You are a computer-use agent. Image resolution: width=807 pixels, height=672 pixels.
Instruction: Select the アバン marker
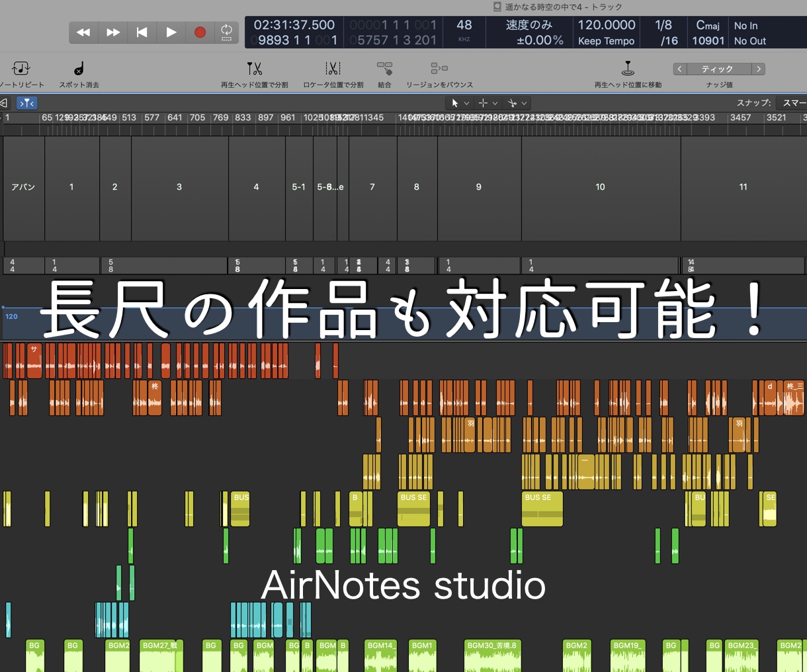pyautogui.click(x=23, y=187)
